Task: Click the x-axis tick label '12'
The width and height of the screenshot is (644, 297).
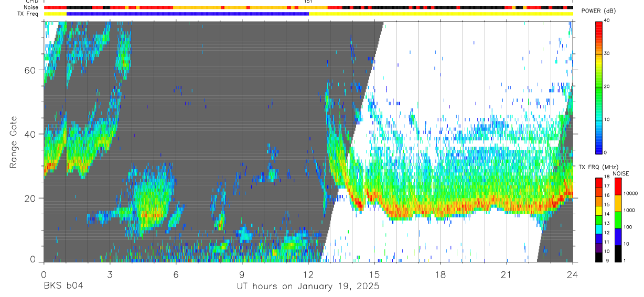Action: coord(308,274)
